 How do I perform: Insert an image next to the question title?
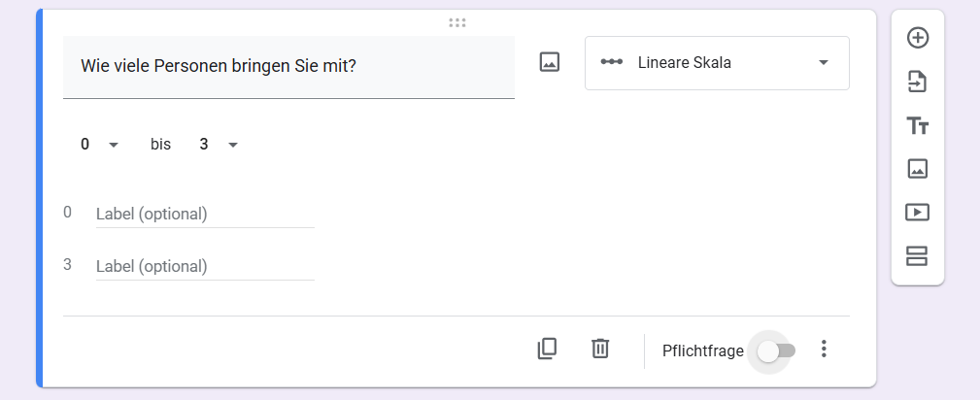click(550, 63)
